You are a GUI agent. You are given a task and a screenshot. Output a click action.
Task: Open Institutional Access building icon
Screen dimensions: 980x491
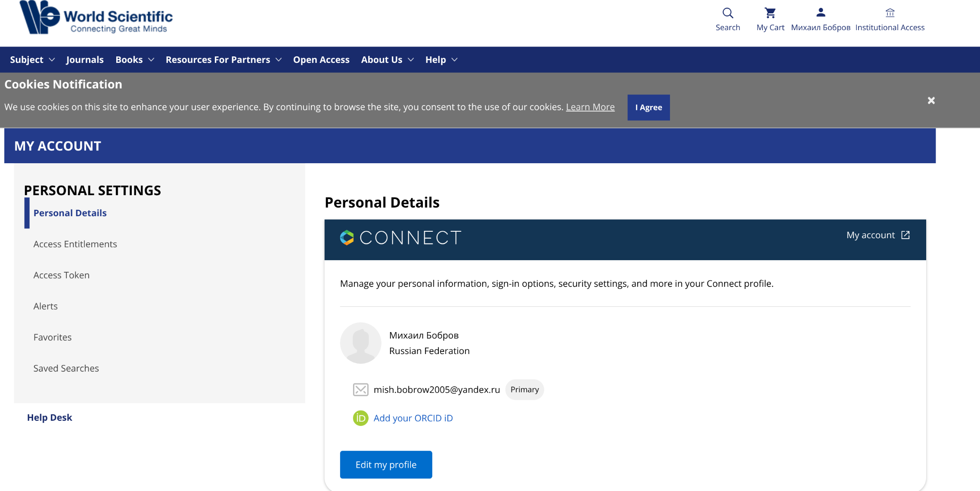(x=890, y=13)
